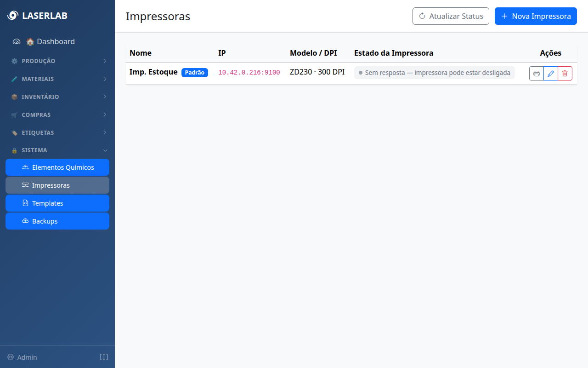Image resolution: width=588 pixels, height=368 pixels.
Task: Expand the ETIQUETAS section
Action: (57, 132)
